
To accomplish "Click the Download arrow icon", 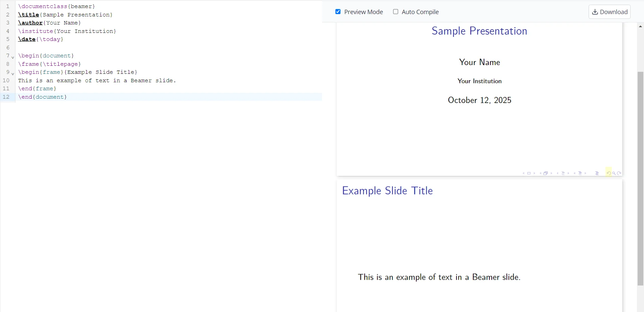I will tap(595, 12).
